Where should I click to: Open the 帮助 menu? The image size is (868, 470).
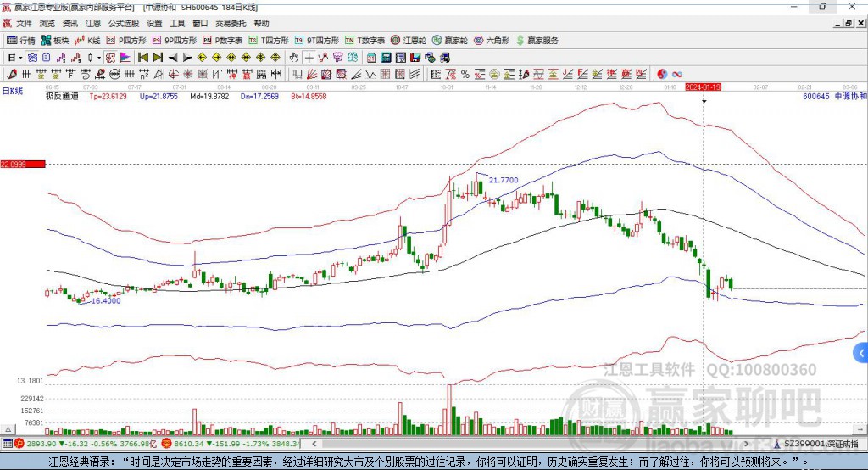tap(261, 23)
